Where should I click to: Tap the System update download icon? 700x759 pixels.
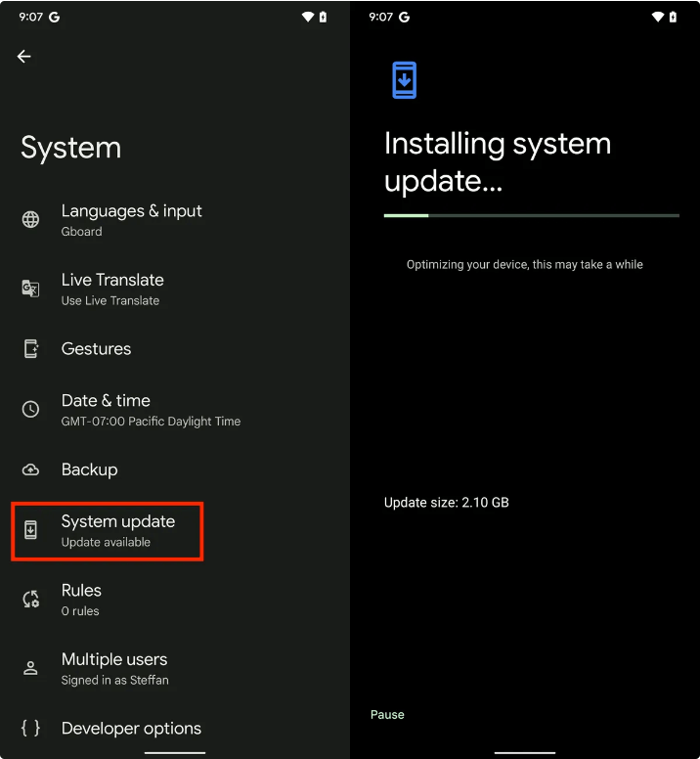(30, 530)
